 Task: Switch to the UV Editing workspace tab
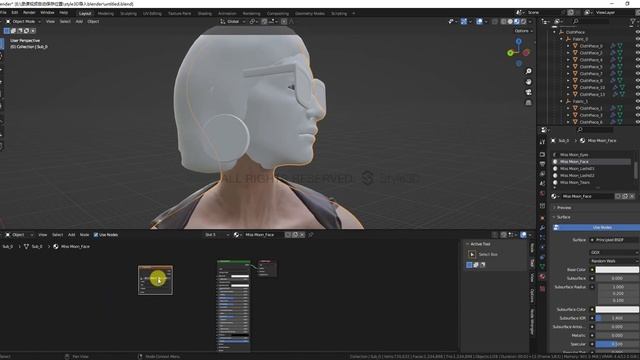pyautogui.click(x=152, y=13)
